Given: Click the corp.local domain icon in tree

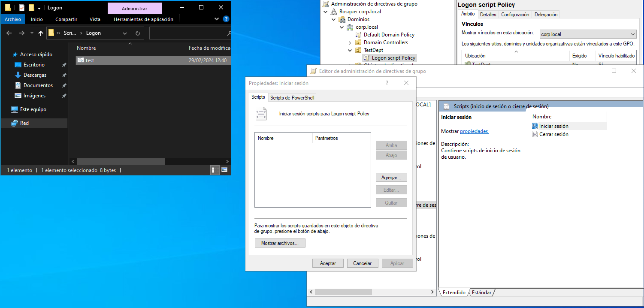Looking at the screenshot, I should click(351, 27).
